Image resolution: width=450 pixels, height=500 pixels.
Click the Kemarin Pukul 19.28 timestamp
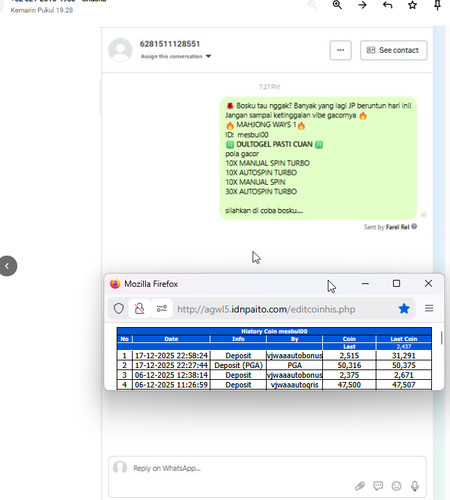[x=42, y=10]
